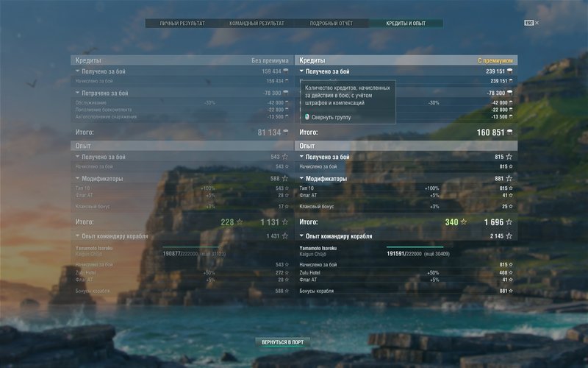
Task: Click the Вернуться в порт button
Action: tap(283, 342)
